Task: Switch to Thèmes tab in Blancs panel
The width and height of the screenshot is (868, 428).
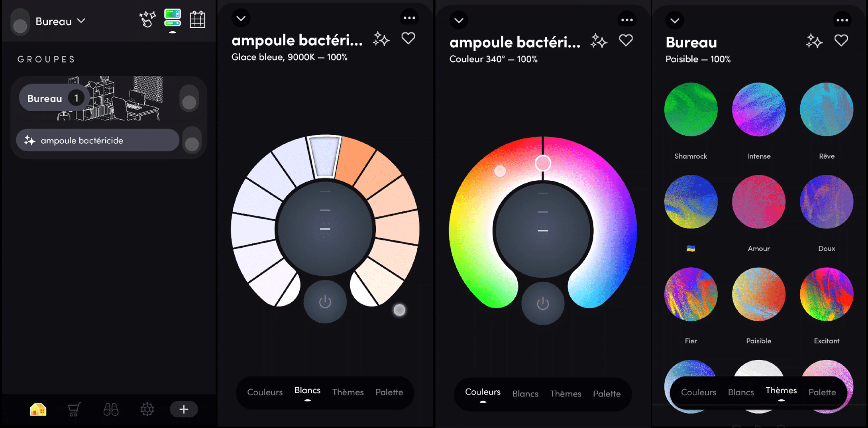Action: (348, 392)
